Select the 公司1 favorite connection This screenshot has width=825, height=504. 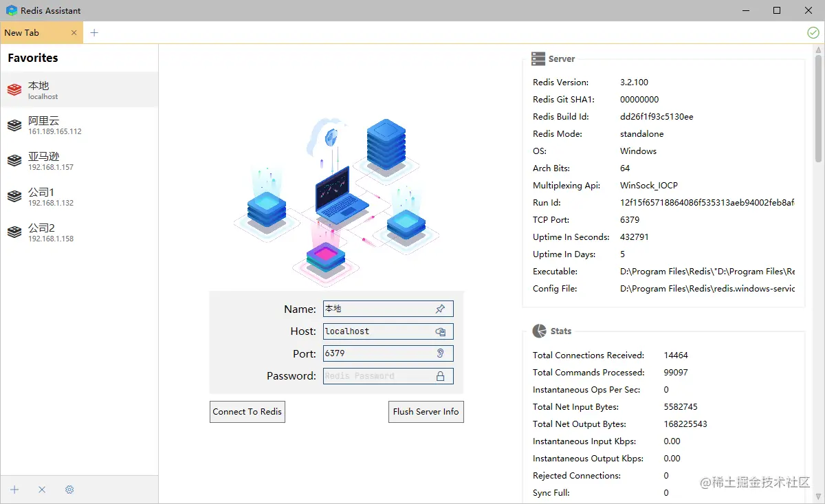[79, 197]
